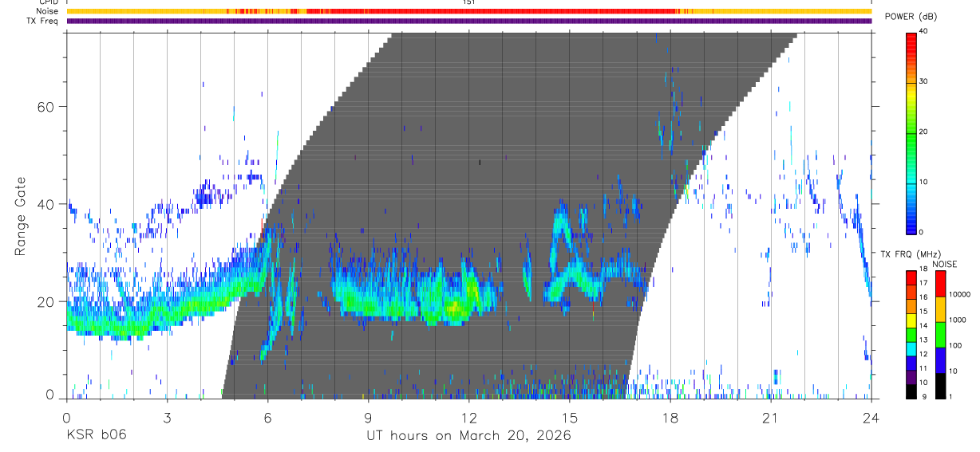Image resolution: width=980 pixels, height=452 pixels.
Task: Click the 18 tick on UT hours axis
Action: point(670,417)
